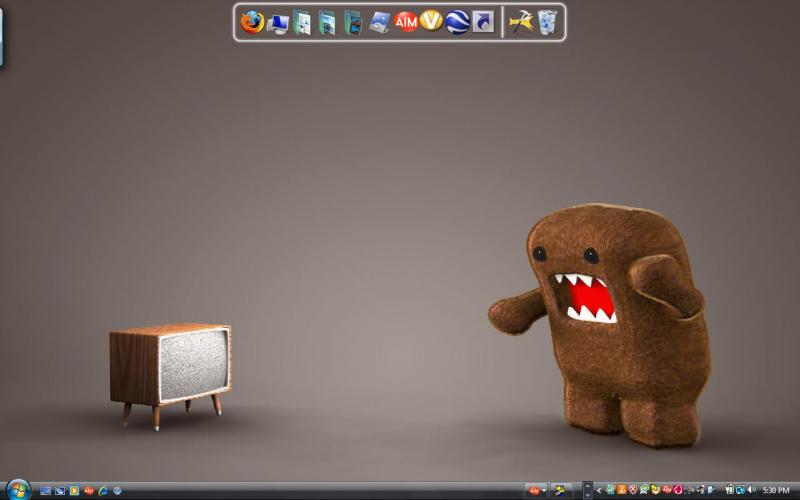This screenshot has height=500, width=800.
Task: Open the pictures stand icon in the dock
Action: click(380, 23)
